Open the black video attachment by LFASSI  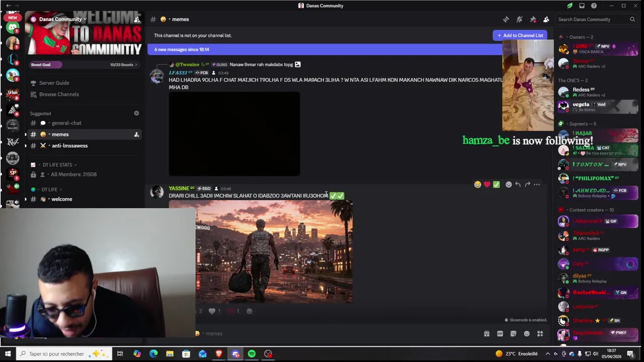point(234,134)
